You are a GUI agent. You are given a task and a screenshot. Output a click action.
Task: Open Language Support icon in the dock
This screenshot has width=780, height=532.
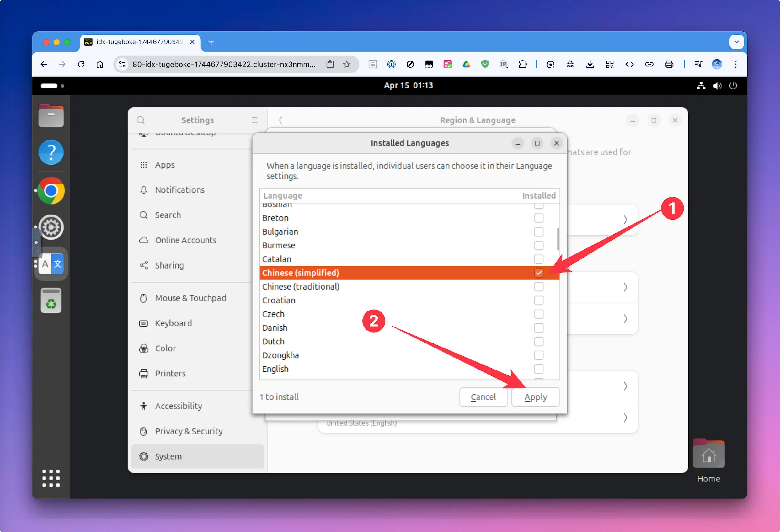[51, 264]
